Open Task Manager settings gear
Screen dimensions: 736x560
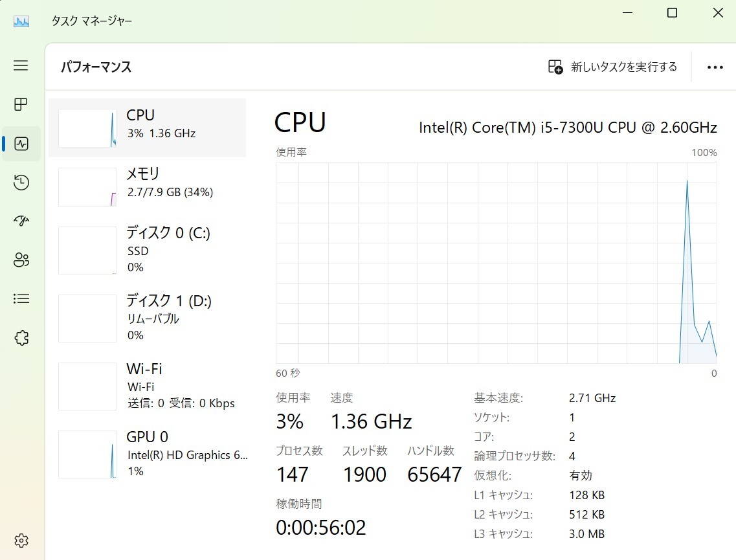tap(21, 541)
